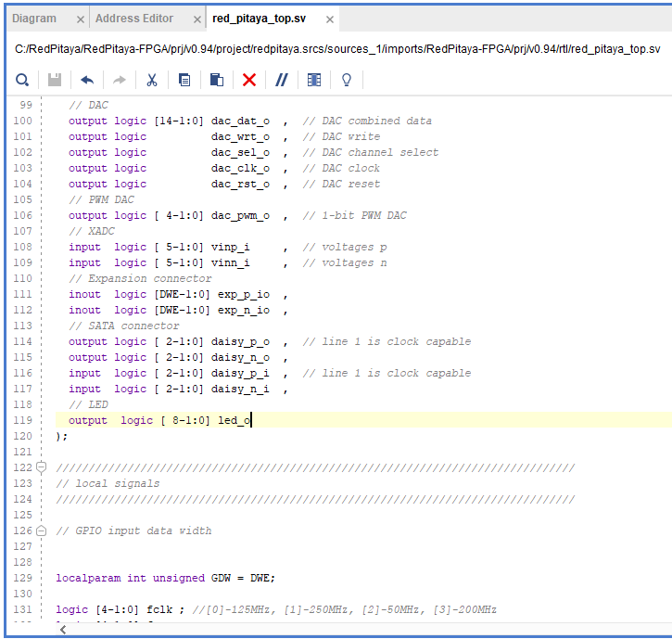Select the red_pitaya_top.sv tab
This screenshot has width=672, height=639.
coord(259,19)
